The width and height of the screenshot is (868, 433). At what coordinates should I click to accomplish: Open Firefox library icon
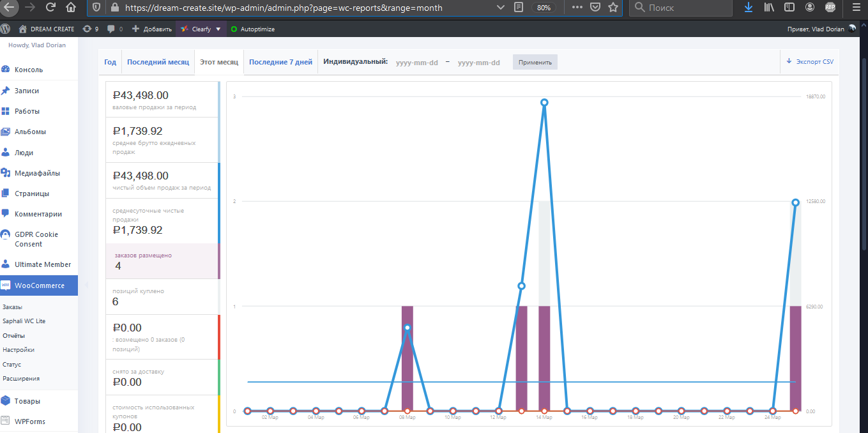pos(769,8)
